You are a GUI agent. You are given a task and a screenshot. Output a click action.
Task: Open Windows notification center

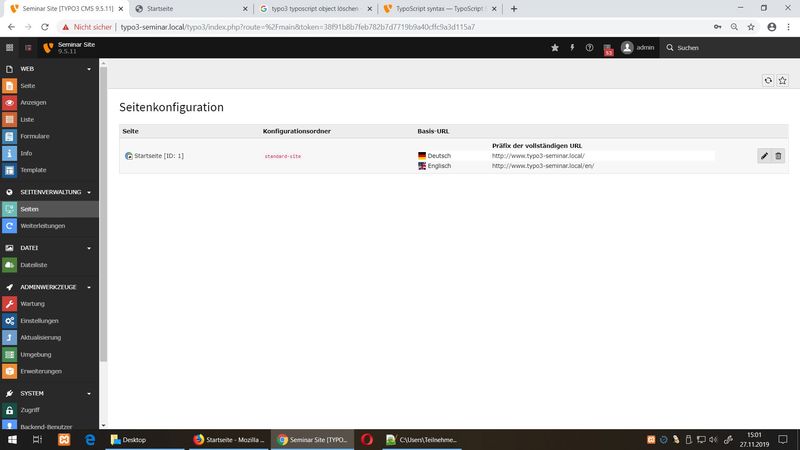[x=783, y=439]
